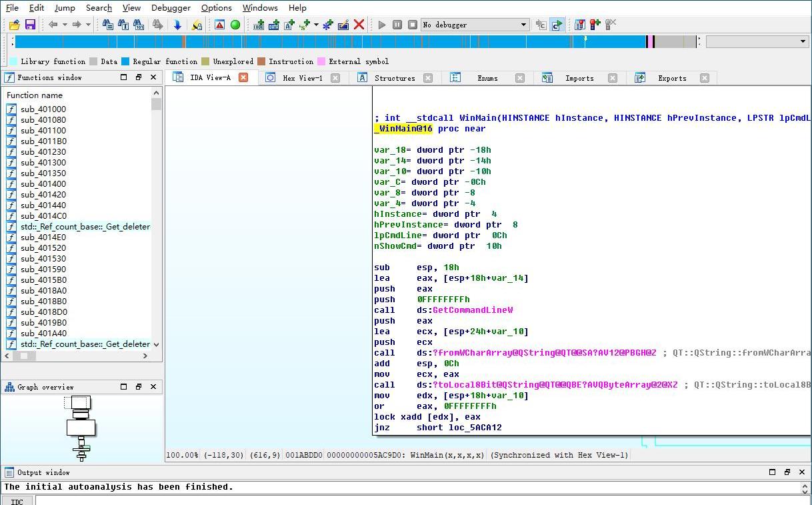Select sub_401230 in the Functions list

(43, 152)
